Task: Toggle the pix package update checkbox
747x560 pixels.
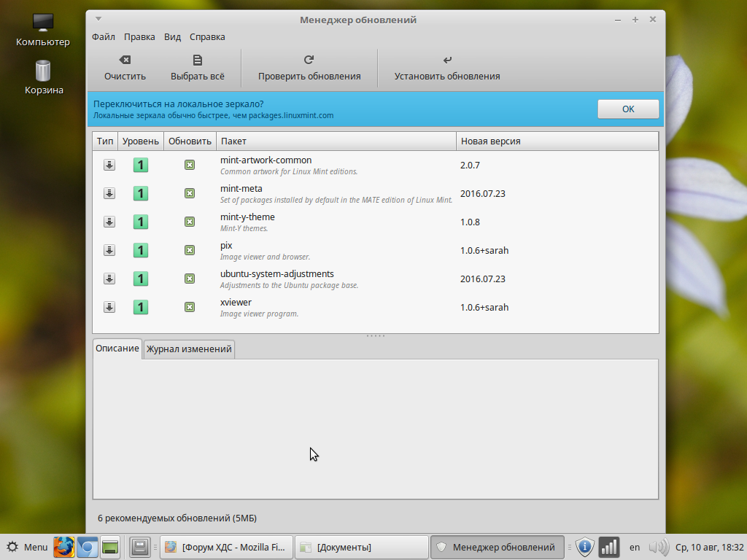Action: click(x=190, y=251)
